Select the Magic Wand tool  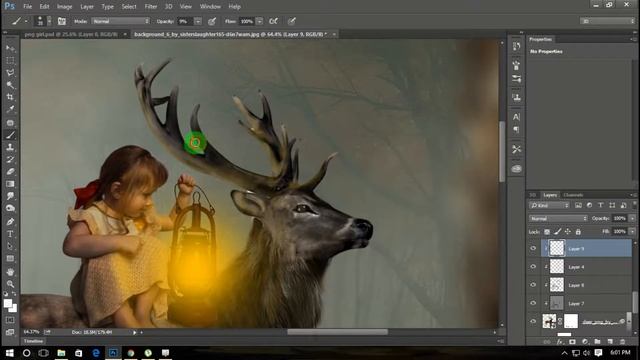click(x=10, y=85)
